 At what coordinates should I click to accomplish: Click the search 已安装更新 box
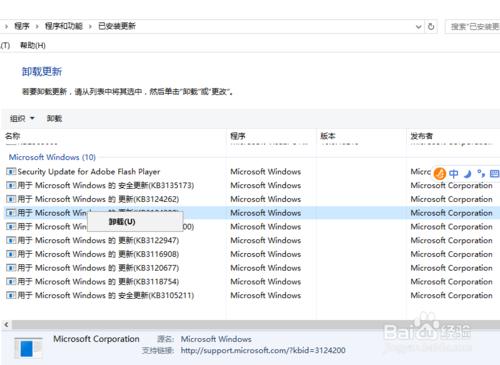click(473, 27)
